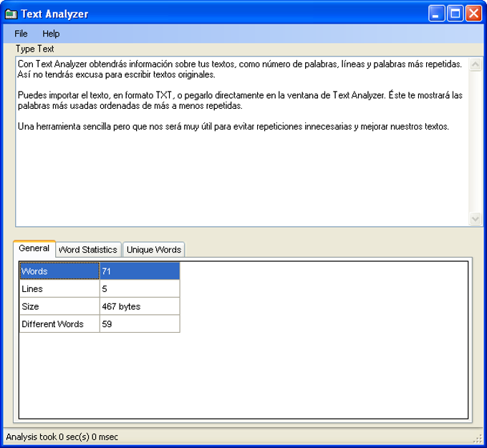Viewport: 487px width, 448px height.
Task: Select the Lines row label
Action: coord(59,288)
